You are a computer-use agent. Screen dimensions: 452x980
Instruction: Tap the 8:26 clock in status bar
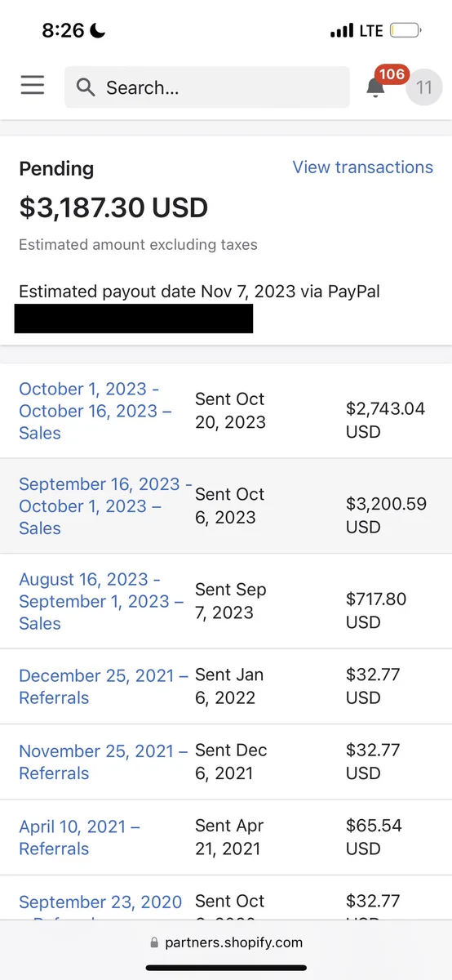click(x=64, y=31)
